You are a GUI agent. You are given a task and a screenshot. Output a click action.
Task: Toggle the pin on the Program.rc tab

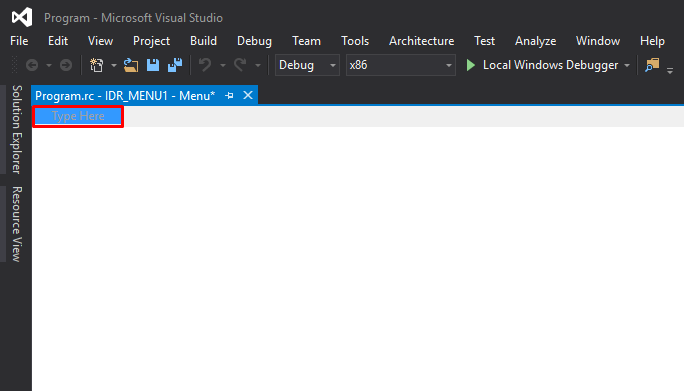point(229,96)
